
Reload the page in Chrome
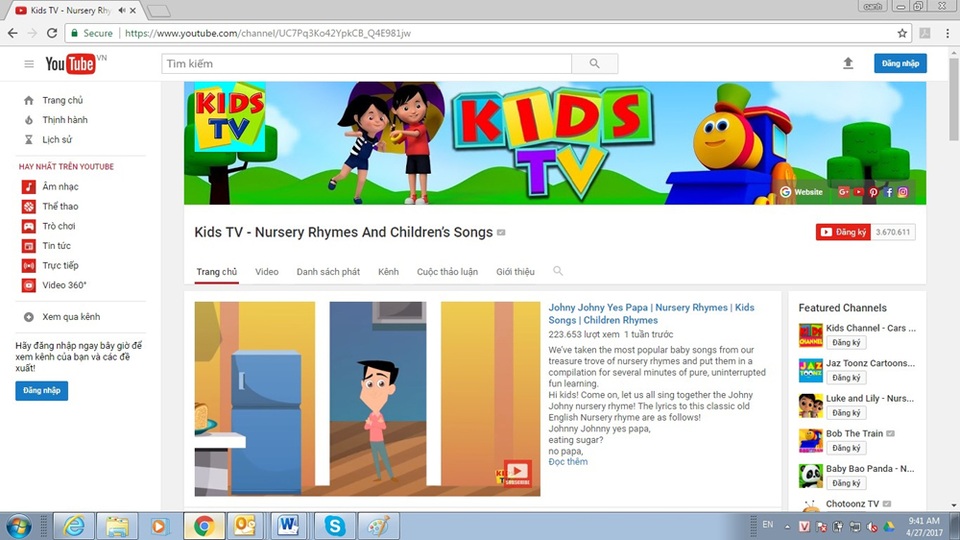point(52,33)
